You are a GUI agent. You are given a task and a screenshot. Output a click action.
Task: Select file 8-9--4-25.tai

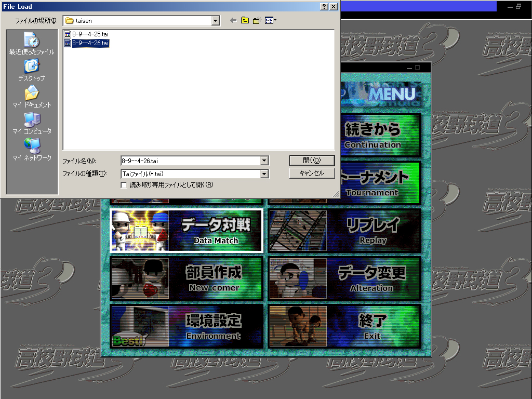click(x=90, y=34)
